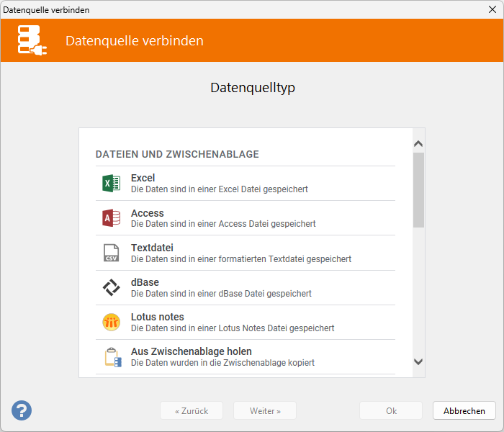This screenshot has width=504, height=432.
Task: Open help via question mark icon
Action: pyautogui.click(x=22, y=410)
